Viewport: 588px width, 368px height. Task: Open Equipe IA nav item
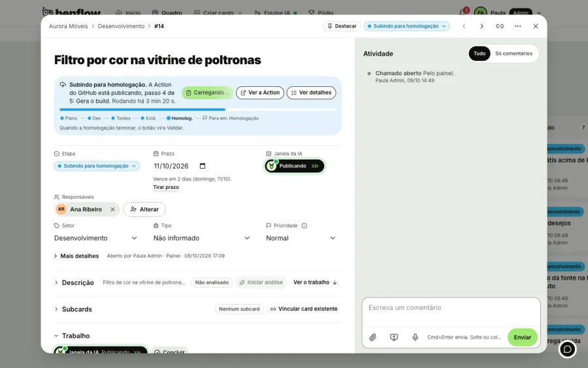click(x=276, y=13)
